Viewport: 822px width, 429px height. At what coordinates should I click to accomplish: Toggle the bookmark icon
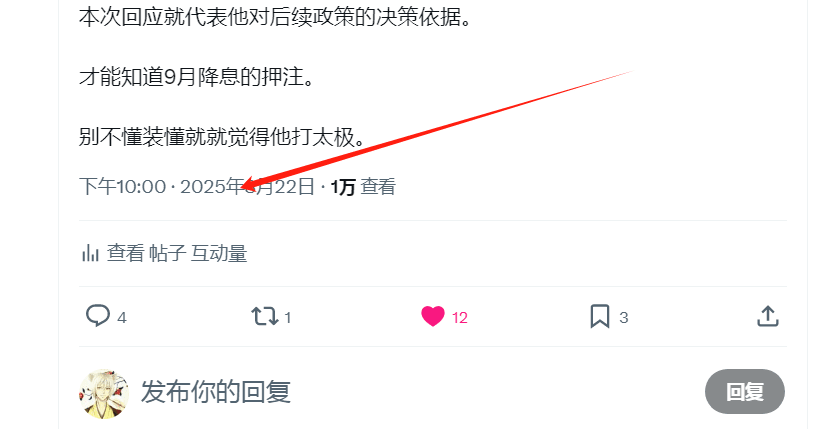(600, 316)
